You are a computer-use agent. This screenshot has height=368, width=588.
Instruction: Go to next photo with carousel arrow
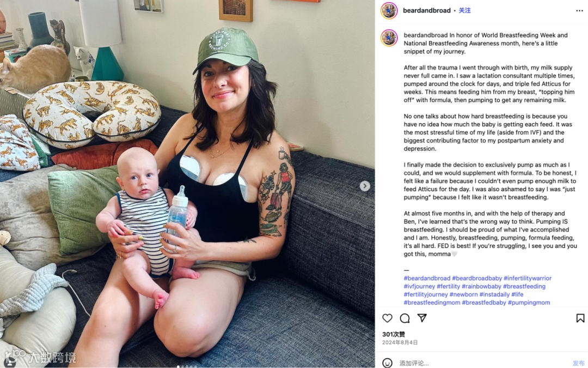click(365, 186)
